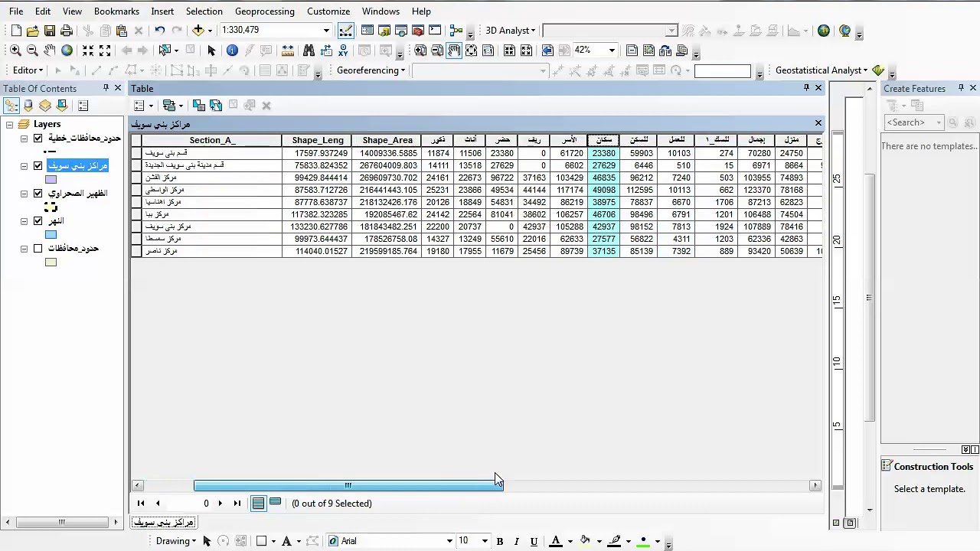
Task: Open the Find binoculars tool
Action: pos(309,51)
